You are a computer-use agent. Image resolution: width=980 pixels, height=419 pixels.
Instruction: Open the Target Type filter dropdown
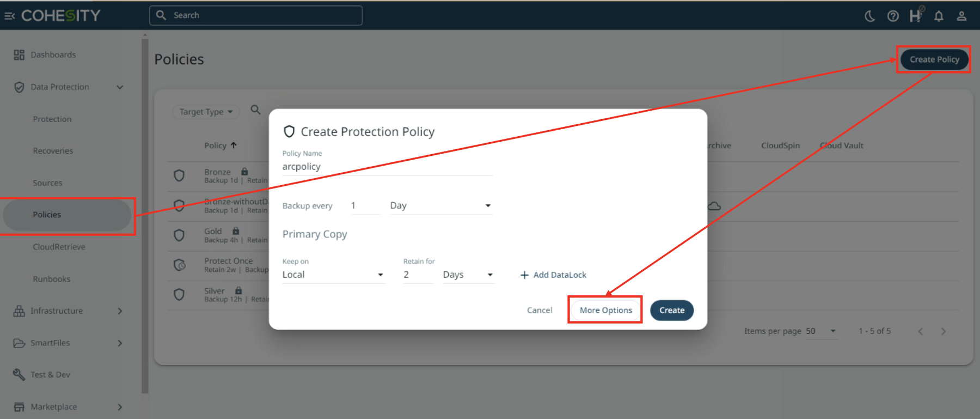pos(206,112)
